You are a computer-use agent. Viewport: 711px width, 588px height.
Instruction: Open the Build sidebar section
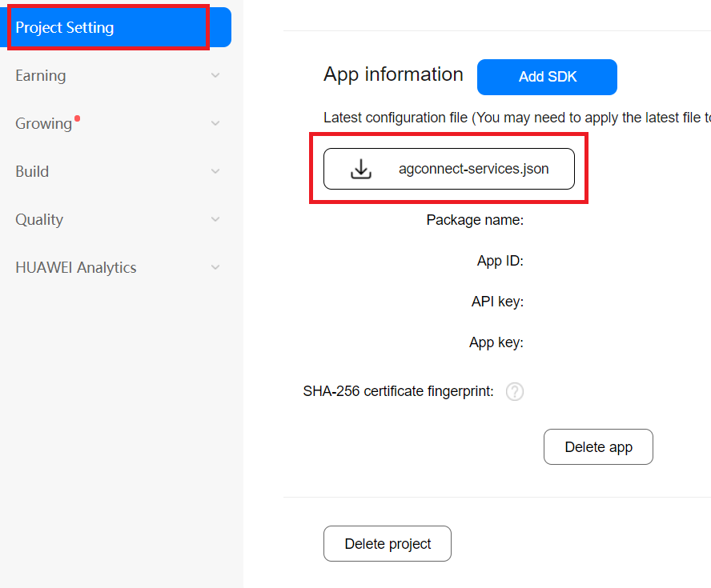32,171
